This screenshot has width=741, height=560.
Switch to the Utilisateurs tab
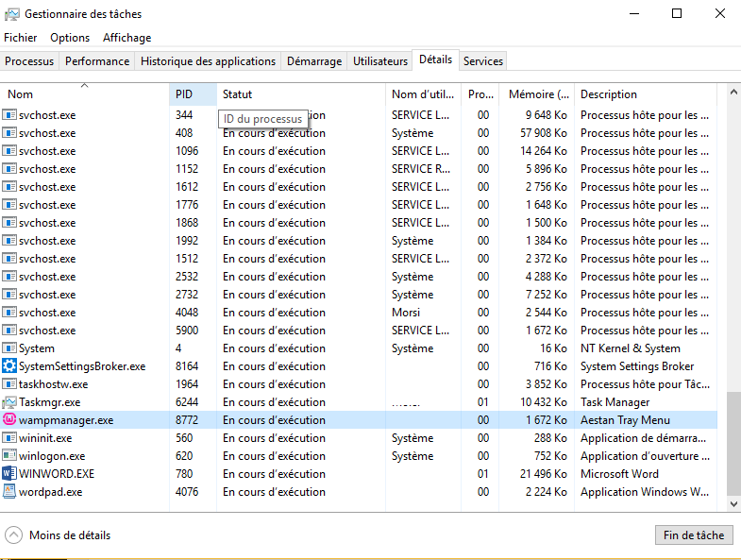click(380, 61)
